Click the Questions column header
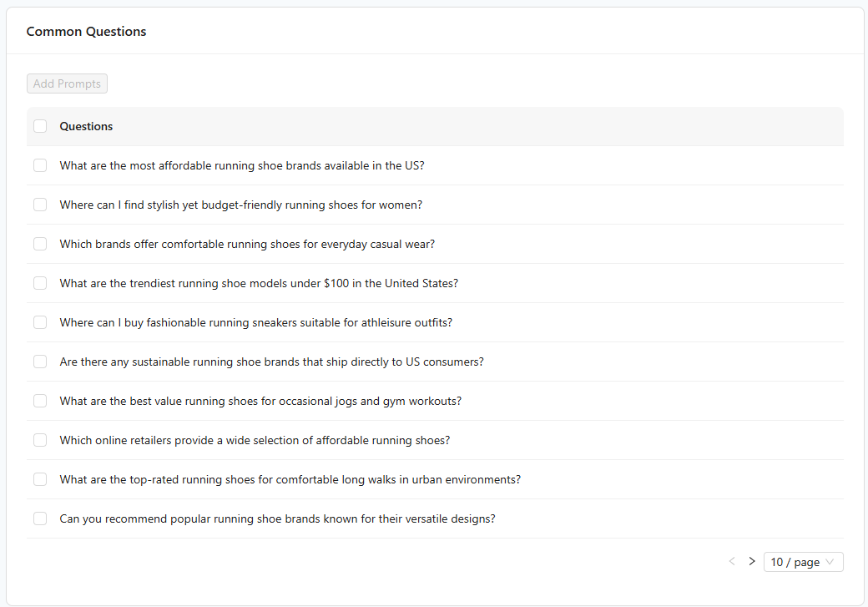The height and width of the screenshot is (607, 868). 86,126
